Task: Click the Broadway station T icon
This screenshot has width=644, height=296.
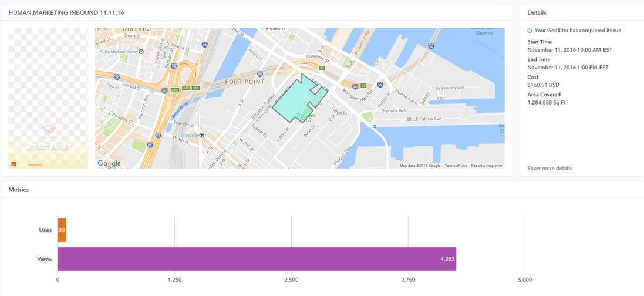Action: [202, 135]
